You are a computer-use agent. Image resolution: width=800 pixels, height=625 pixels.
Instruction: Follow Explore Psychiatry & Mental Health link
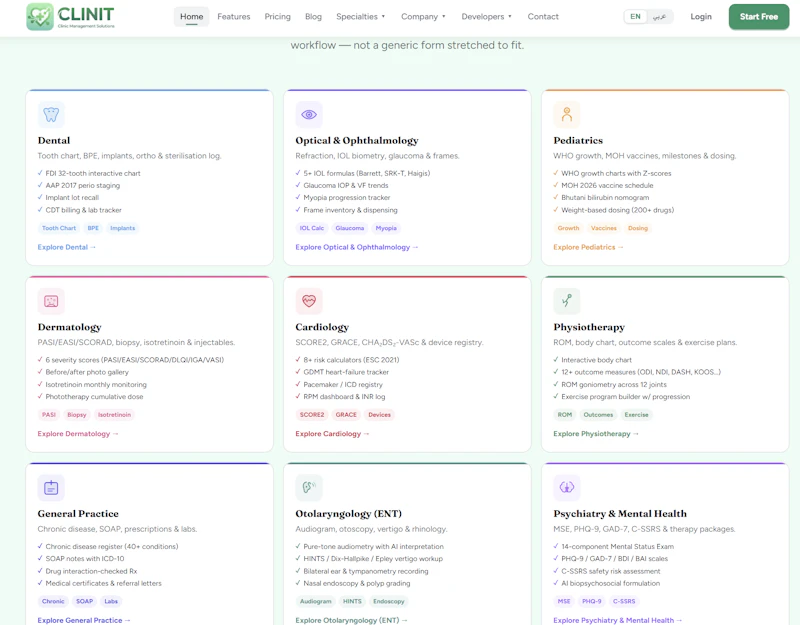tap(617, 620)
